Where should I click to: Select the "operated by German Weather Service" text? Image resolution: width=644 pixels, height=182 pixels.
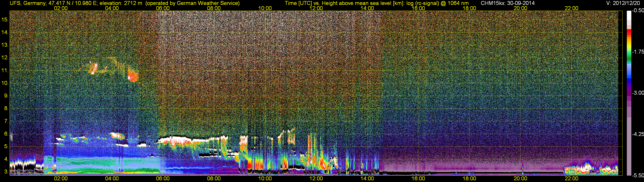[x=193, y=3]
